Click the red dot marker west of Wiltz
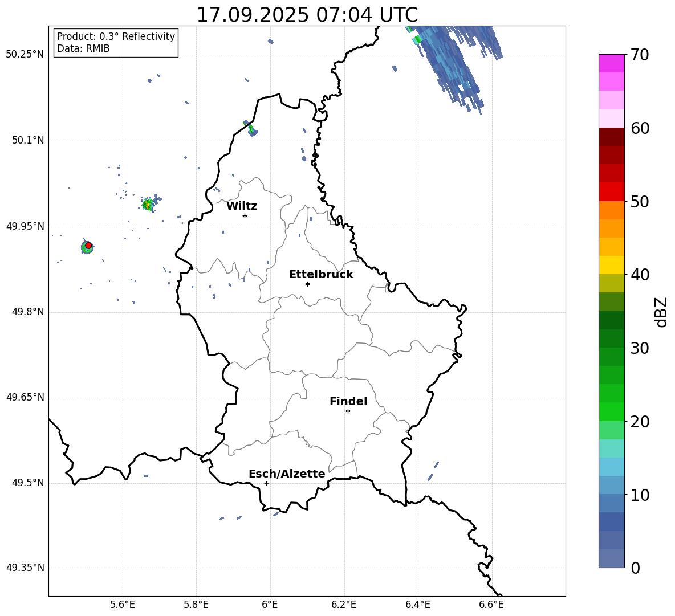 coord(88,246)
